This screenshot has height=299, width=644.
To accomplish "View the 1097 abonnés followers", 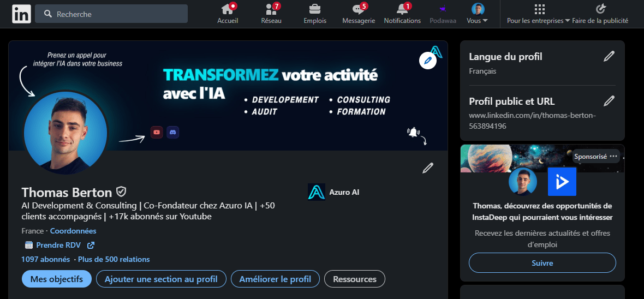I will (x=46, y=259).
